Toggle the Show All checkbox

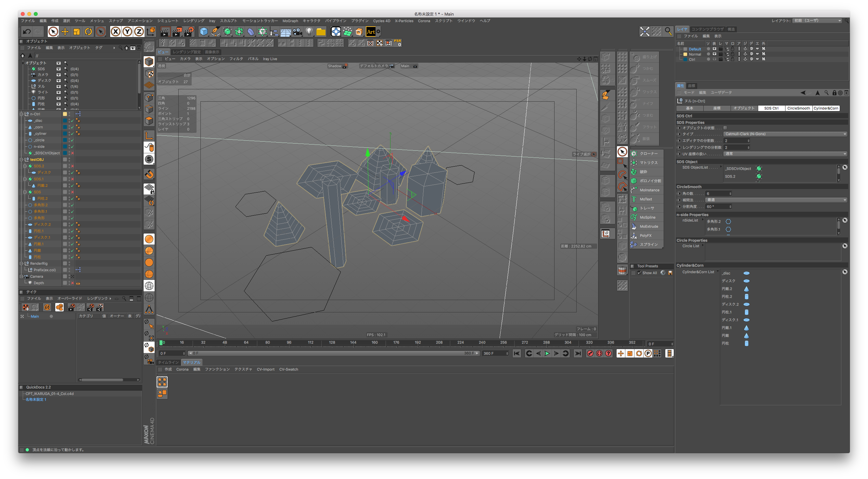pyautogui.click(x=639, y=273)
